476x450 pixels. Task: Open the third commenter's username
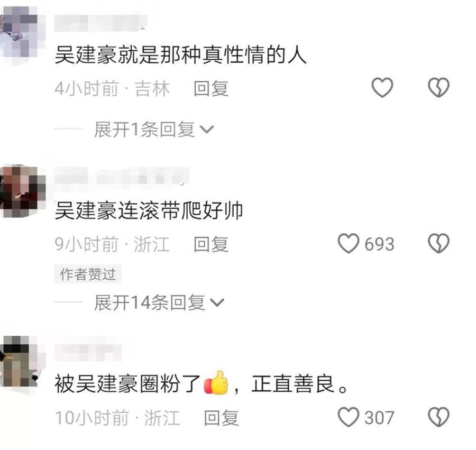pos(88,352)
